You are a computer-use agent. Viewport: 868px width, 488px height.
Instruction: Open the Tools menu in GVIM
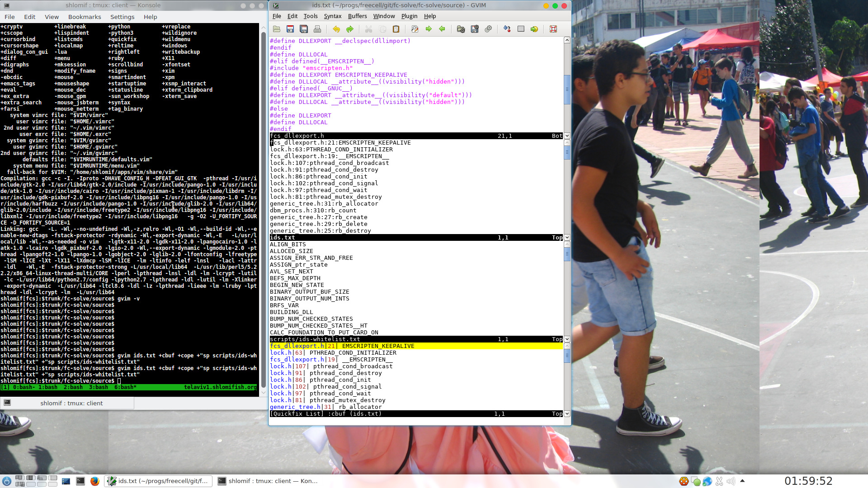pos(311,16)
